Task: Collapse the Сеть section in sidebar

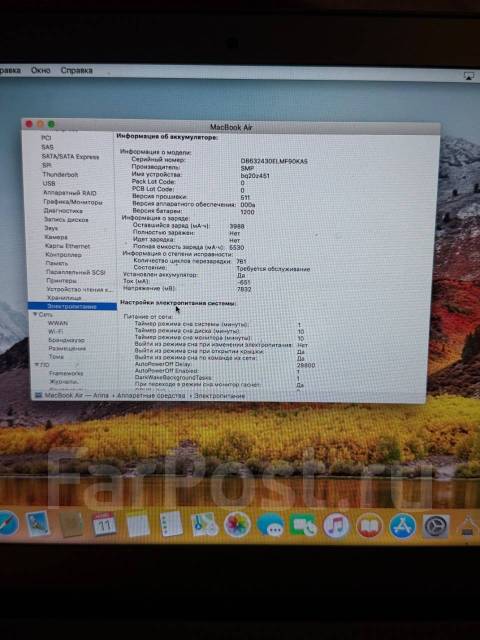Action: (x=36, y=315)
